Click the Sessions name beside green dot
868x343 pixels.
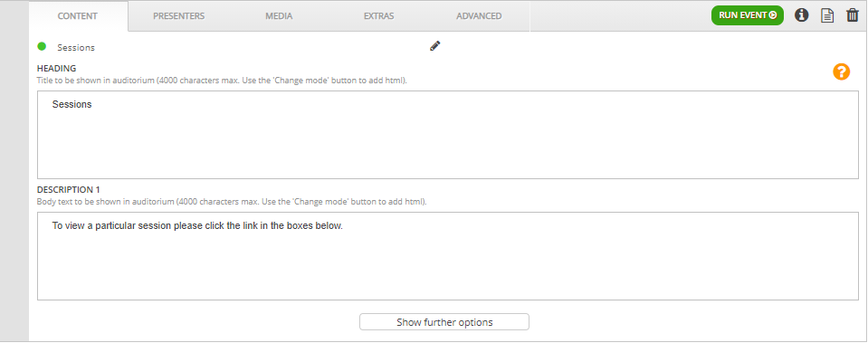tap(76, 48)
